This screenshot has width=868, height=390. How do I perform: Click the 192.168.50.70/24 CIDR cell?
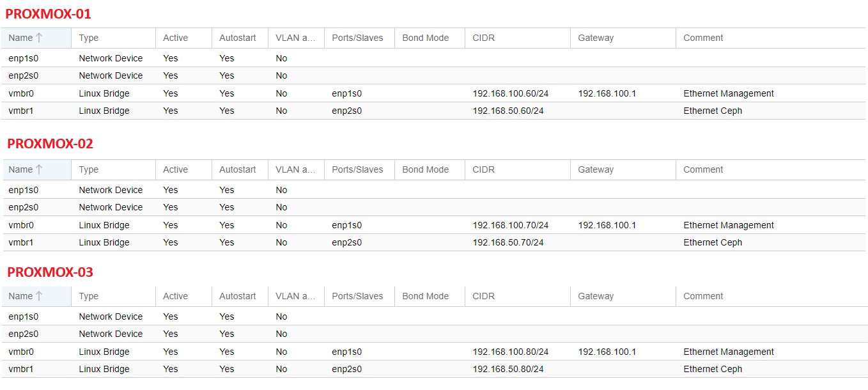coord(508,242)
